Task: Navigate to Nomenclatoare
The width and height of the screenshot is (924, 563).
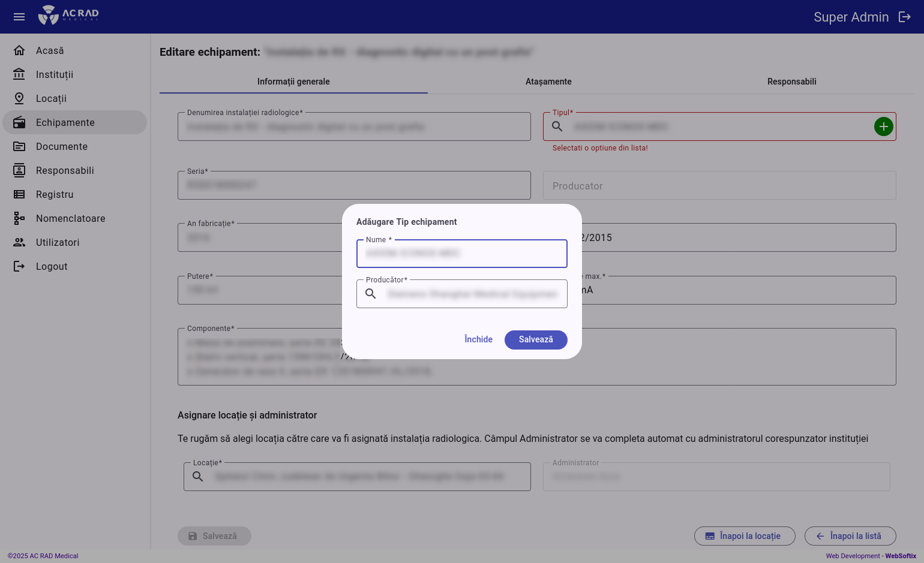Action: click(70, 218)
